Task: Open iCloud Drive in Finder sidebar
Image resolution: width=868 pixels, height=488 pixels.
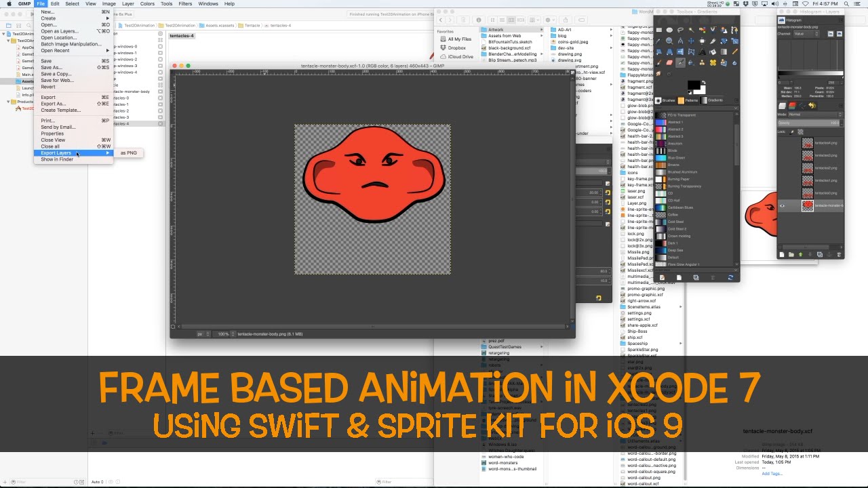Action: [460, 57]
